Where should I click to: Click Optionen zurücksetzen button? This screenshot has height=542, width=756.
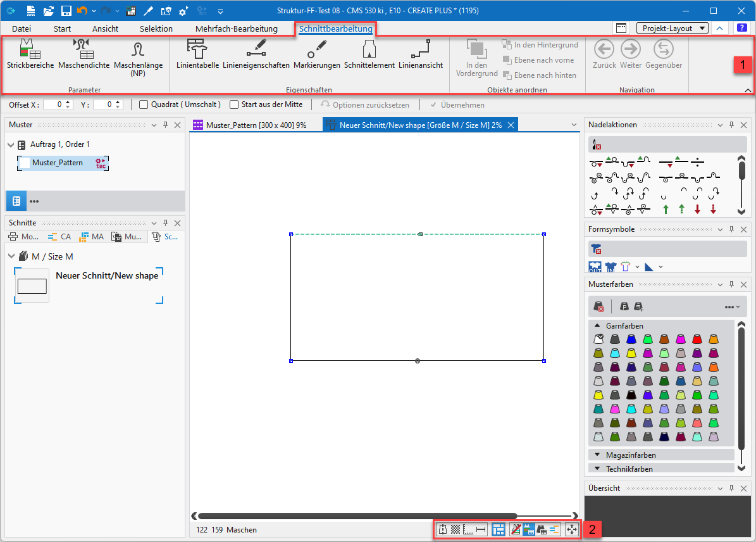tap(365, 105)
